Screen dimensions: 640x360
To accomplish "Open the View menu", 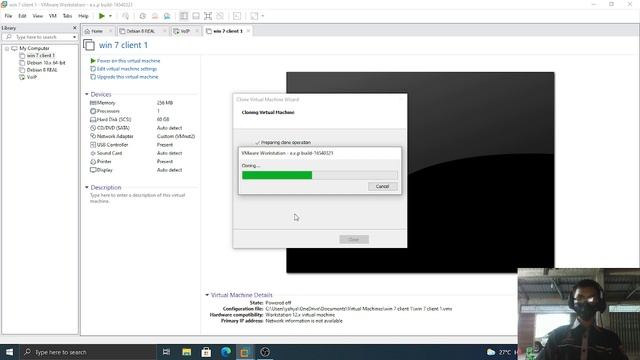I will click(x=38, y=16).
